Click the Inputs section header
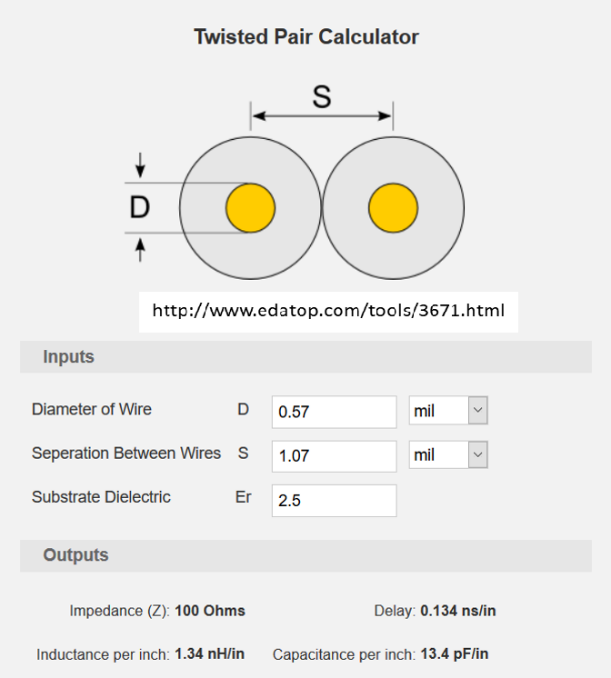This screenshot has width=611, height=678. click(68, 357)
